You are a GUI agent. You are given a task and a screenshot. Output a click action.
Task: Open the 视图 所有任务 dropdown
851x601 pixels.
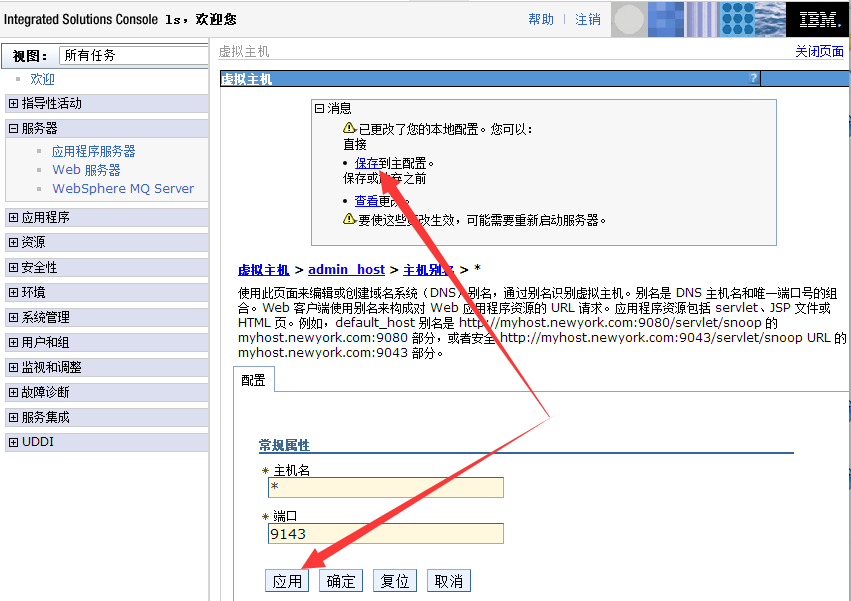134,55
